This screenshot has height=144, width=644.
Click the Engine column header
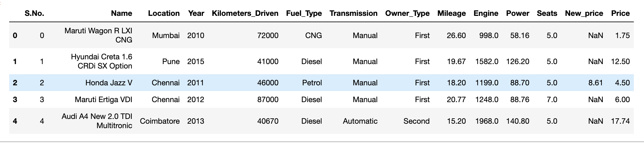[x=486, y=13]
